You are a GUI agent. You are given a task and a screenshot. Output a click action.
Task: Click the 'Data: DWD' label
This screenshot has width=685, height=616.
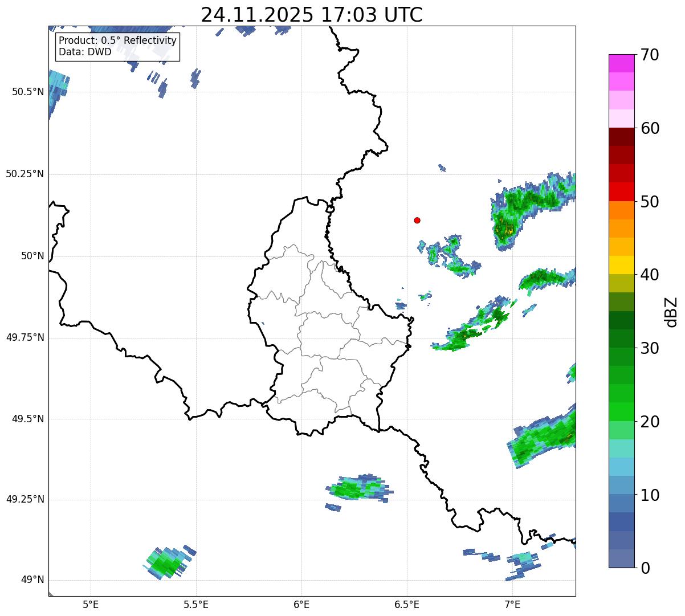[85, 52]
